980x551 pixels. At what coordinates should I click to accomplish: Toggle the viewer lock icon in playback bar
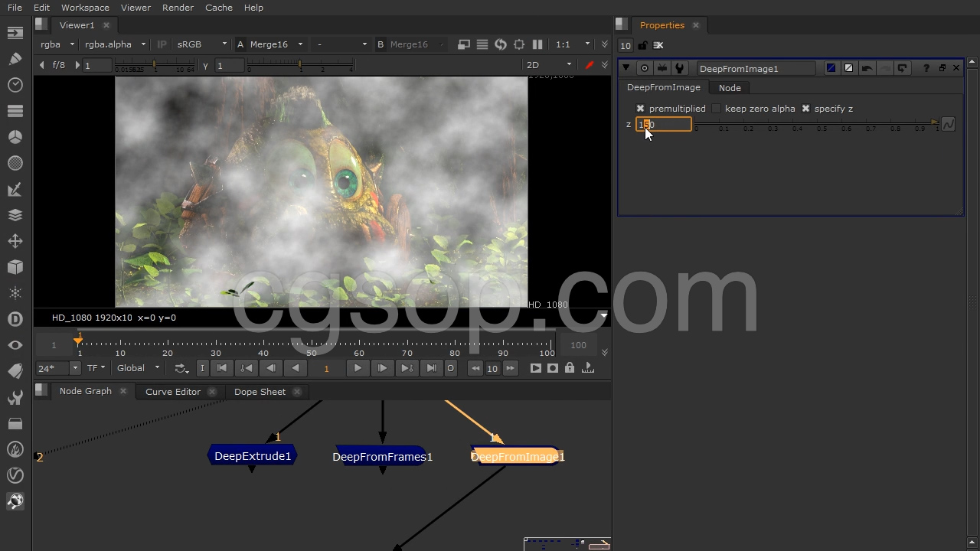pos(570,368)
